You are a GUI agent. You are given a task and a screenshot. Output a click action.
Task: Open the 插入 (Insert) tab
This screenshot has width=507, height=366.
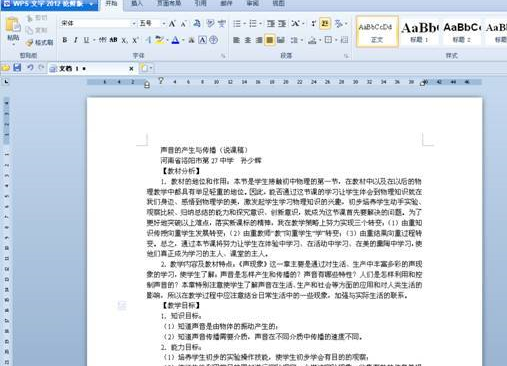tap(137, 3)
